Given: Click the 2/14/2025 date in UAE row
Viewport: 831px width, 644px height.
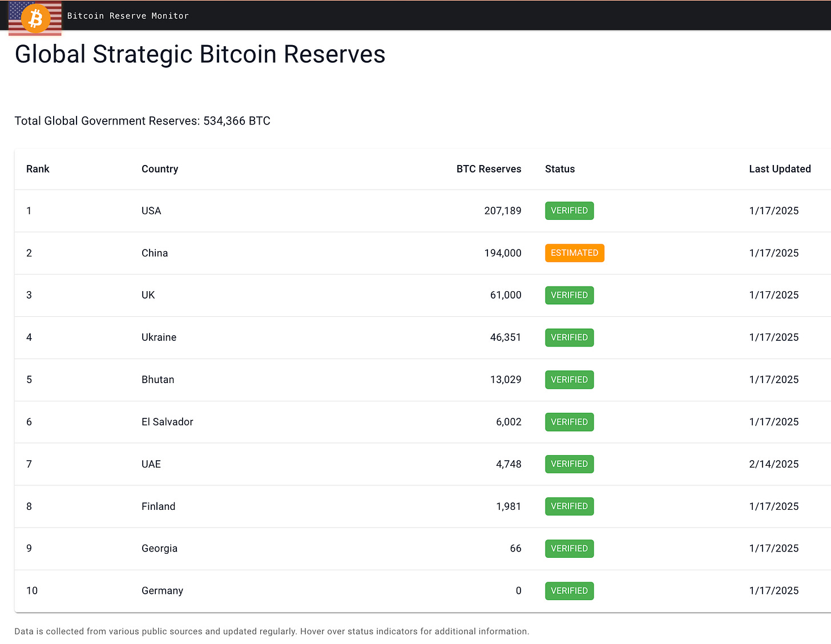Looking at the screenshot, I should click(774, 464).
